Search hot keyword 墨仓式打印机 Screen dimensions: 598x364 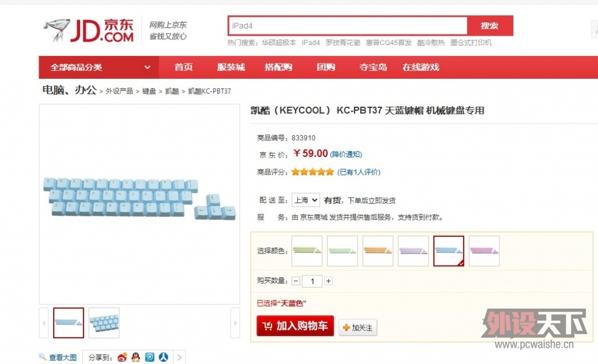(x=471, y=43)
